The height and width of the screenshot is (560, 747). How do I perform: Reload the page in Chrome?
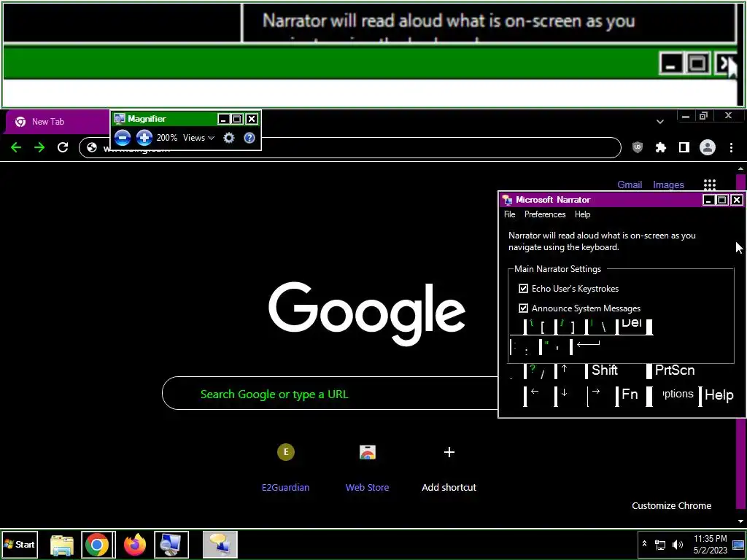click(x=63, y=147)
